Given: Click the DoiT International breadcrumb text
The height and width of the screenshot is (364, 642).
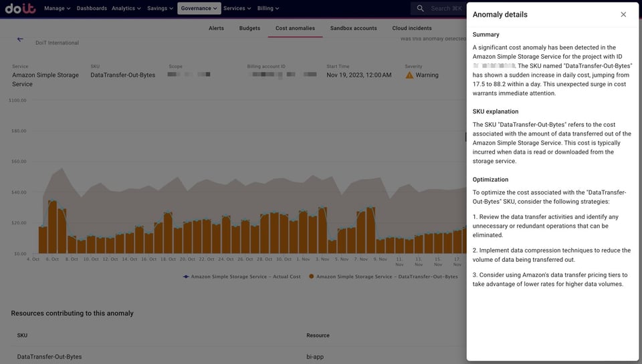Looking at the screenshot, I should 57,43.
